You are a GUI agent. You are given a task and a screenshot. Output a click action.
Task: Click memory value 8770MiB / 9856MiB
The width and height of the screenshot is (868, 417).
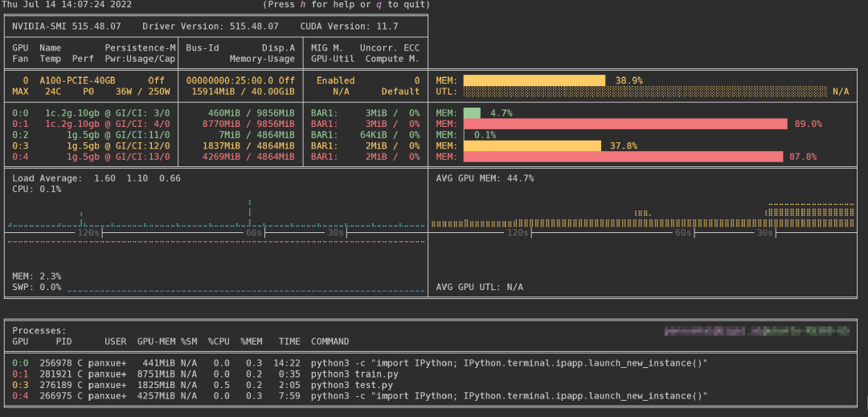248,124
